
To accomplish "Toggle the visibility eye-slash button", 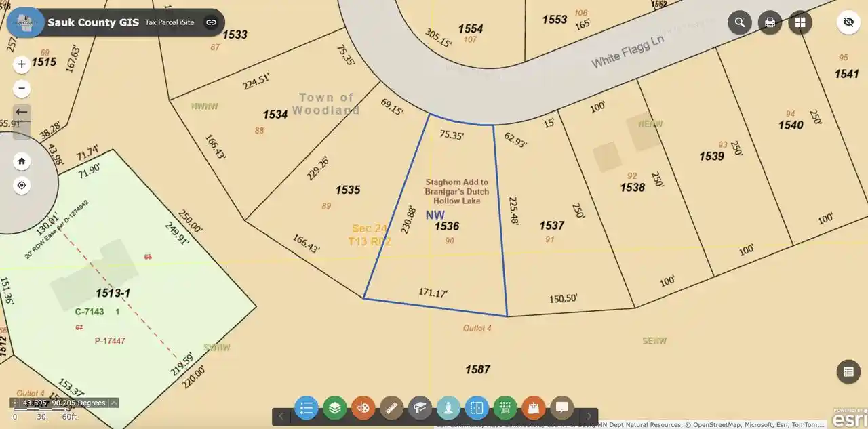I will (x=848, y=22).
